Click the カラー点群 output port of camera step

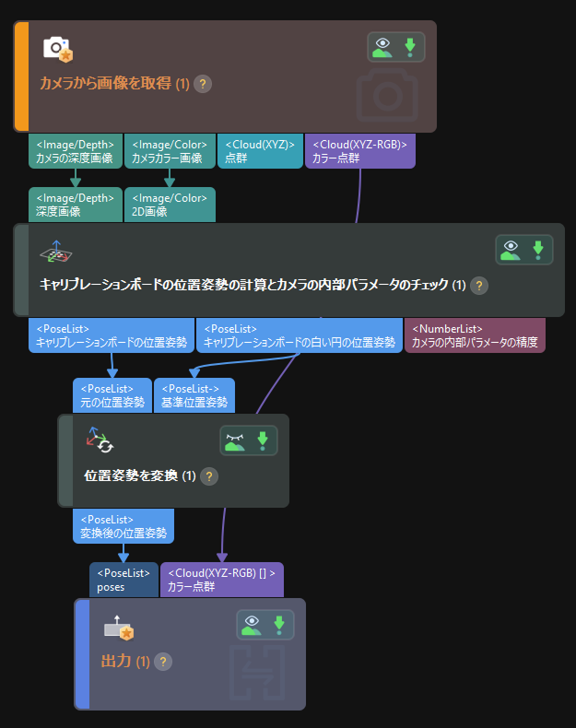point(360,151)
